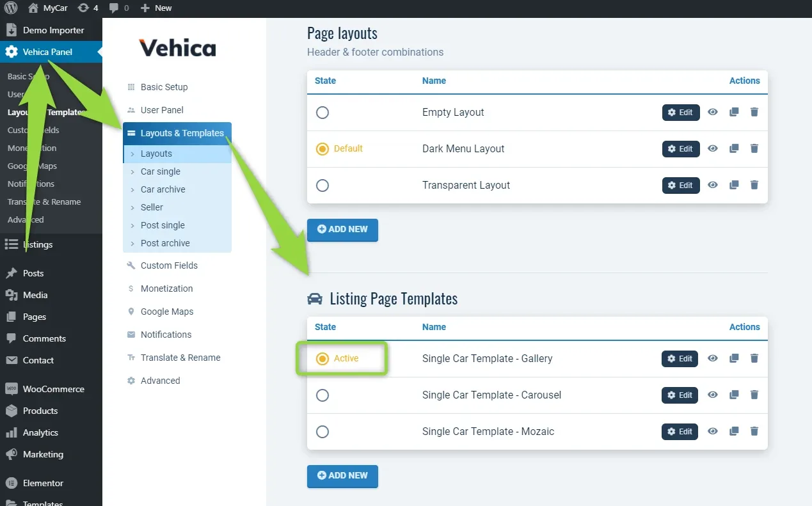The width and height of the screenshot is (812, 506).
Task: Activate Single Car Template - Gallery radio
Action: (322, 359)
